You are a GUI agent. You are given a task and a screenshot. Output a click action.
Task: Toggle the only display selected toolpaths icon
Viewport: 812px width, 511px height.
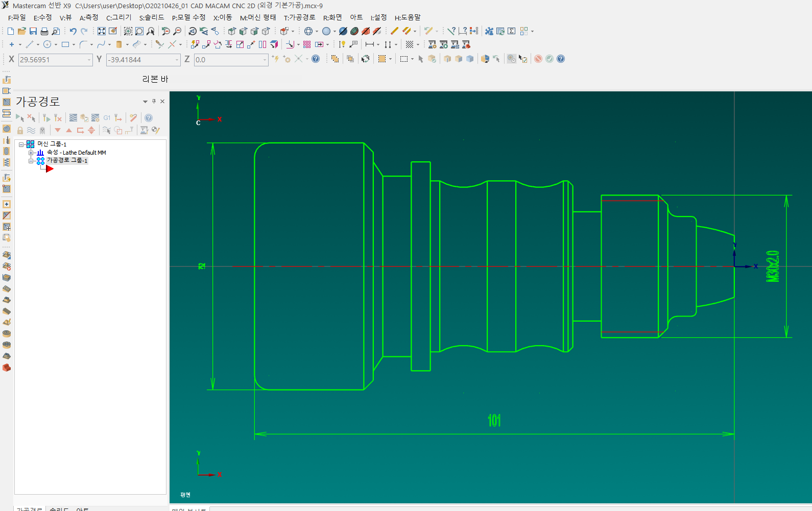(x=107, y=131)
